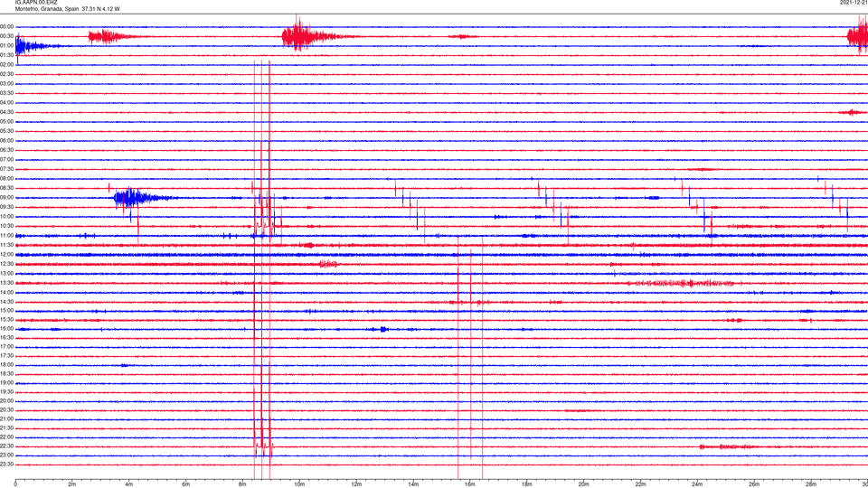This screenshot has width=868, height=488.
Task: Click the 06:00 time label
Action: (6, 141)
